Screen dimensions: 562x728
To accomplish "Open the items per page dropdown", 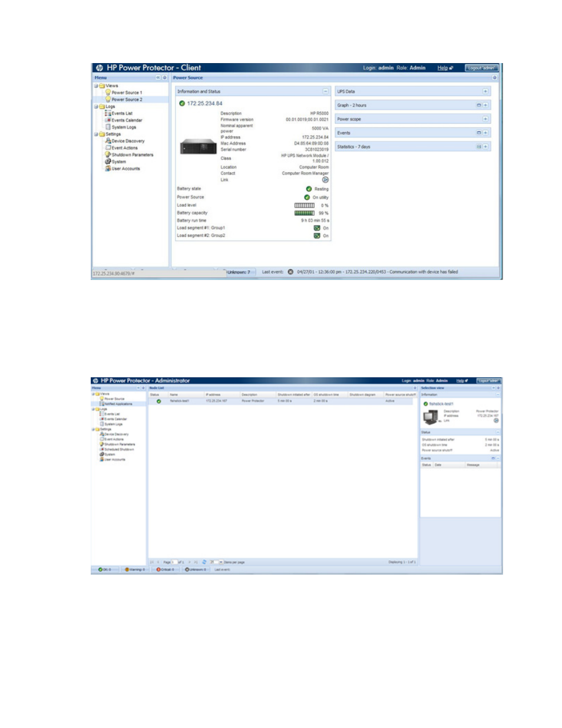I will [221, 562].
